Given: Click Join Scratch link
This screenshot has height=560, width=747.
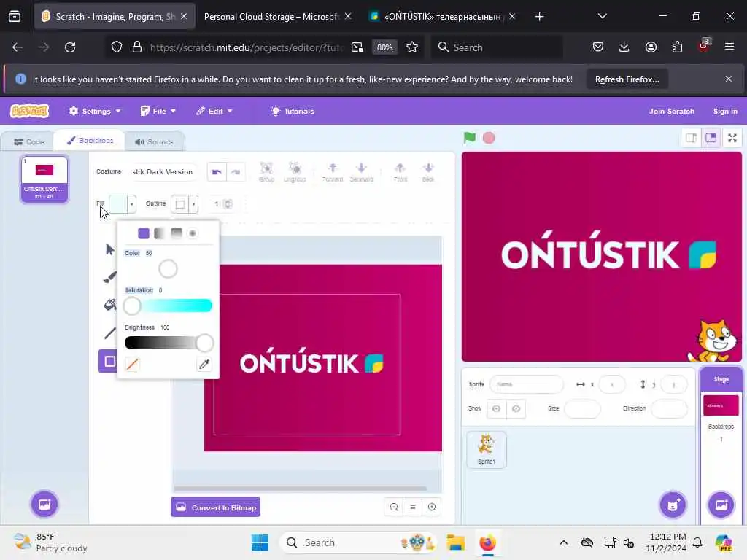Looking at the screenshot, I should (x=671, y=111).
